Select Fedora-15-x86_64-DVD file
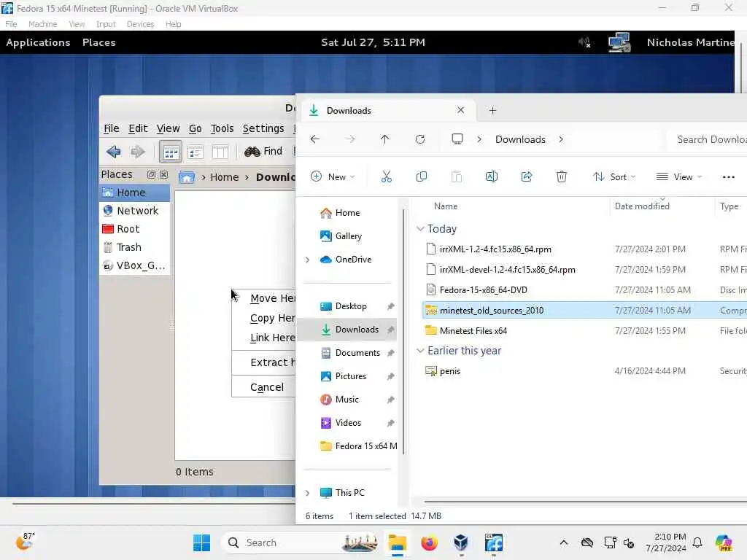The image size is (747, 560). coord(483,290)
